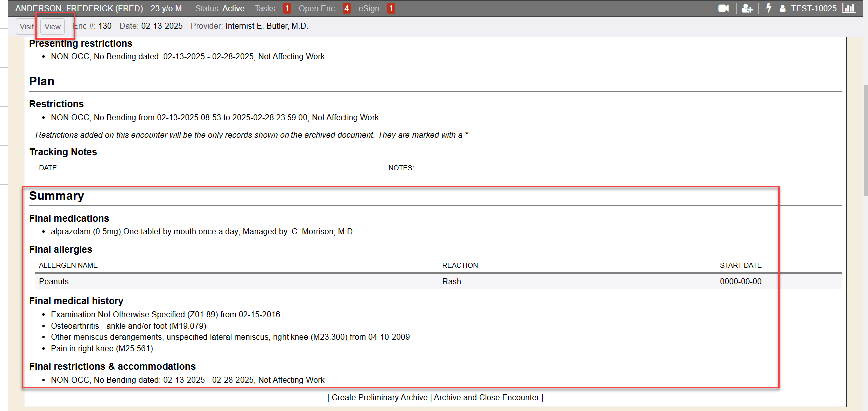868x411 pixels.
Task: Click Create Preliminary Archive link
Action: (379, 397)
